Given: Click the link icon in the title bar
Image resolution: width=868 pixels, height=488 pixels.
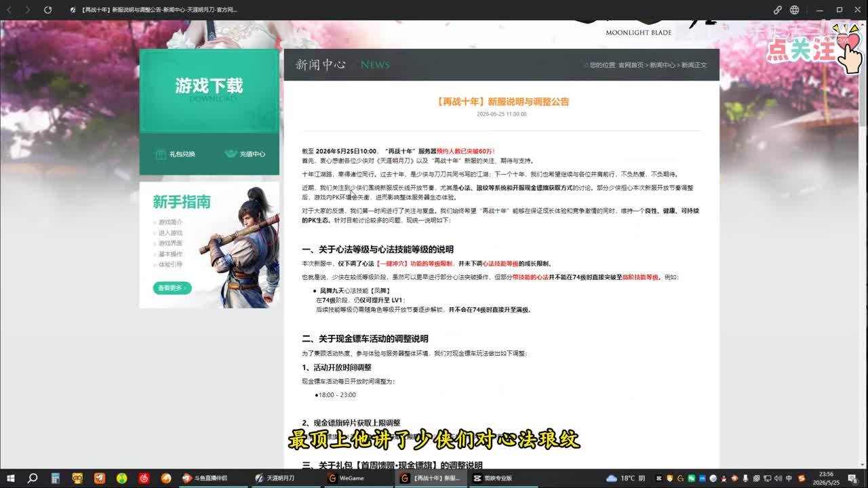Looking at the screenshot, I should click(x=778, y=10).
